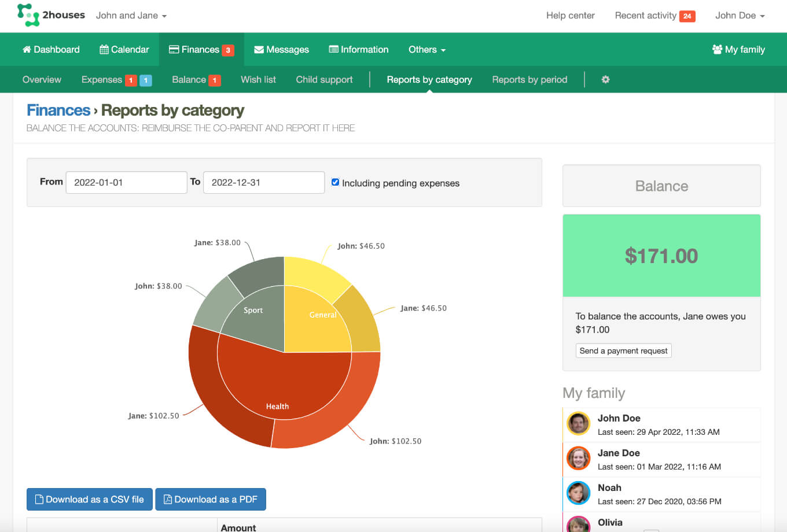787x532 pixels.
Task: Open the Information tab
Action: tap(359, 50)
